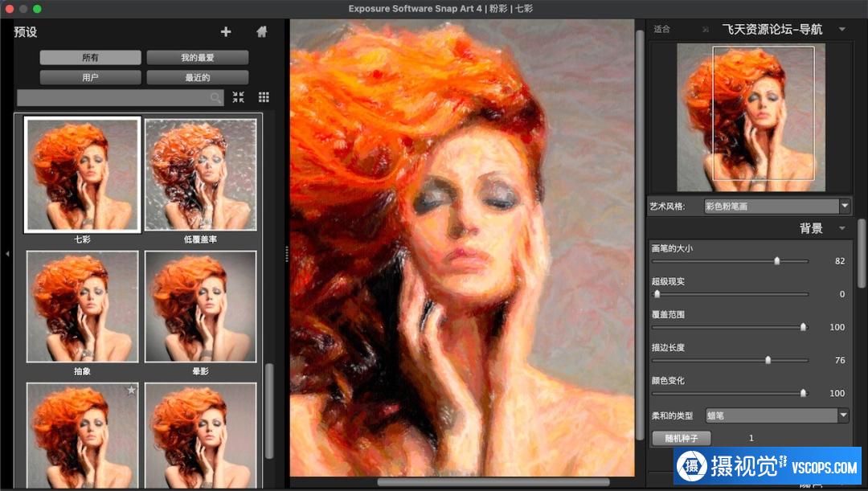This screenshot has width=868, height=491.
Task: Click the 覆盖范围 slider handle
Action: coord(803,327)
